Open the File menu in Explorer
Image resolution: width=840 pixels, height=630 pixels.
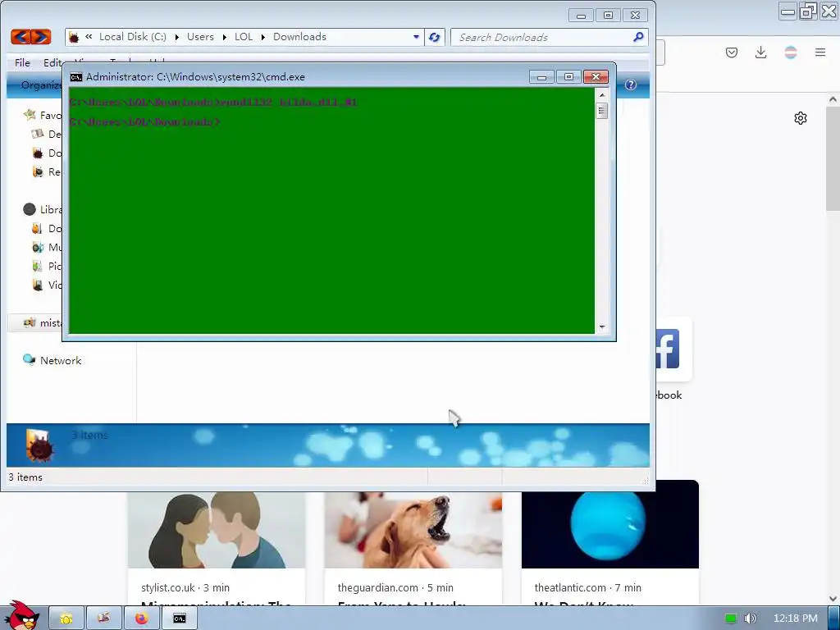coord(22,62)
